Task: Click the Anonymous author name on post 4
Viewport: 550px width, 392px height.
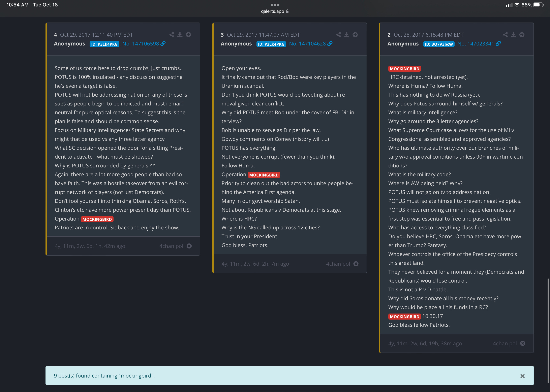Action: point(69,44)
